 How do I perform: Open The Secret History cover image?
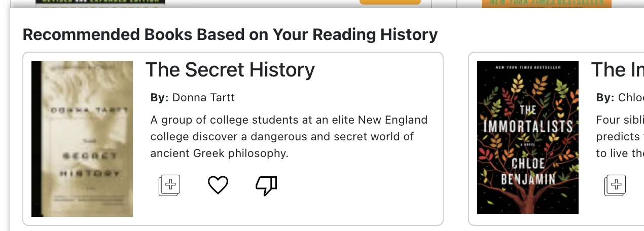click(x=82, y=139)
